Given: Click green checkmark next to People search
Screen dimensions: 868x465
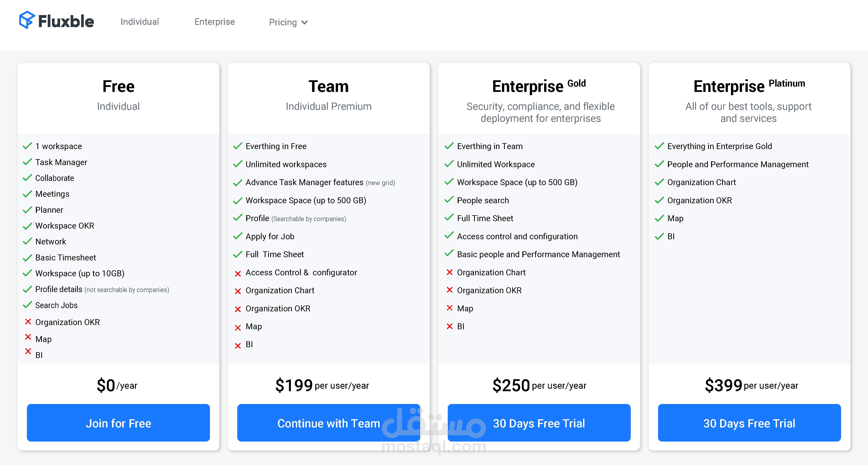Looking at the screenshot, I should [x=449, y=200].
